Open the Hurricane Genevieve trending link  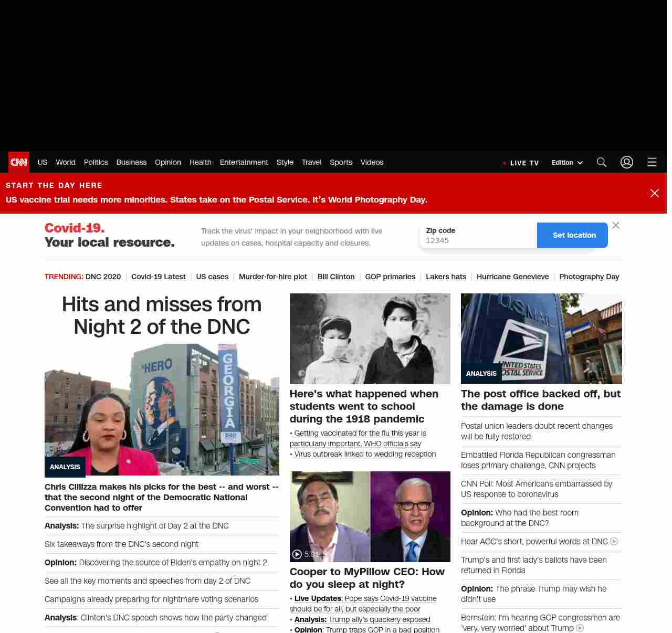tap(512, 277)
